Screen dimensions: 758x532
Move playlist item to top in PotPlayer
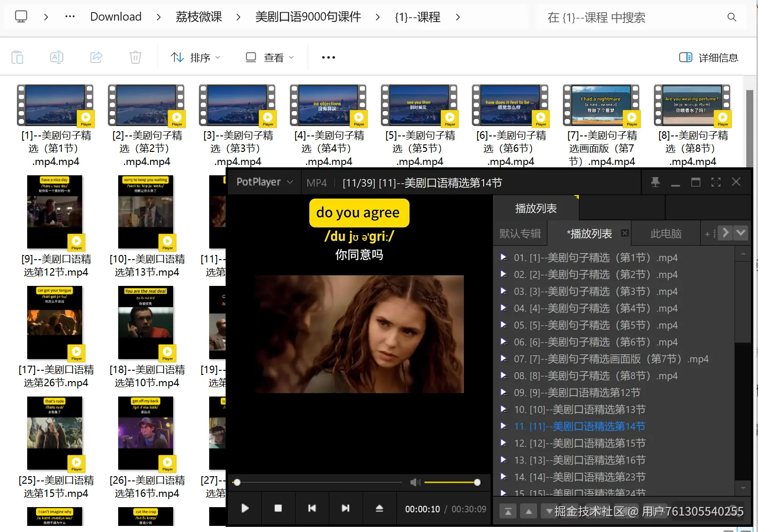point(508,511)
